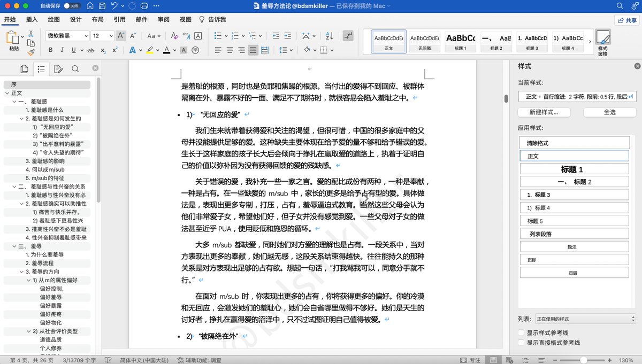Apply strikethrough formatting
Screen dimensions: 642x364
coord(90,50)
